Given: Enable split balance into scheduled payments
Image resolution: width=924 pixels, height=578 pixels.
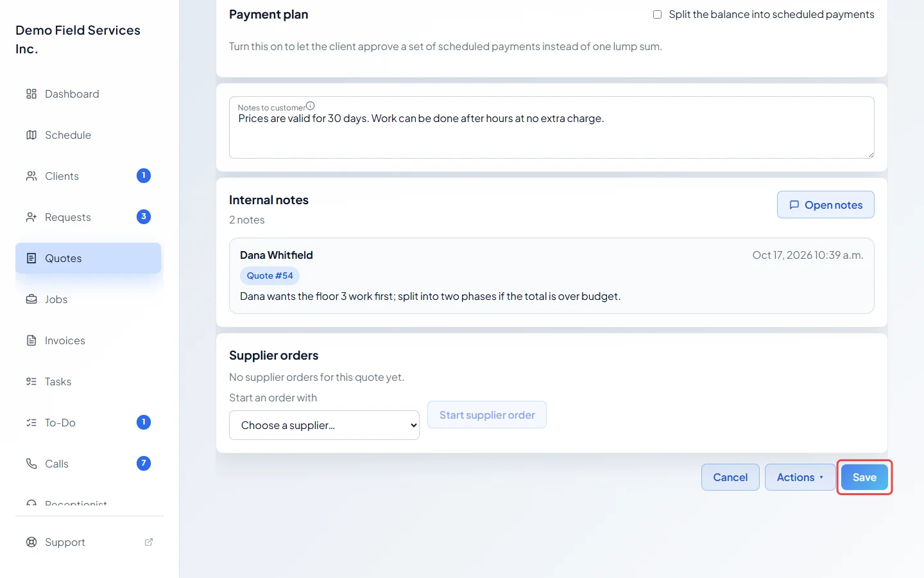Looking at the screenshot, I should tap(657, 14).
